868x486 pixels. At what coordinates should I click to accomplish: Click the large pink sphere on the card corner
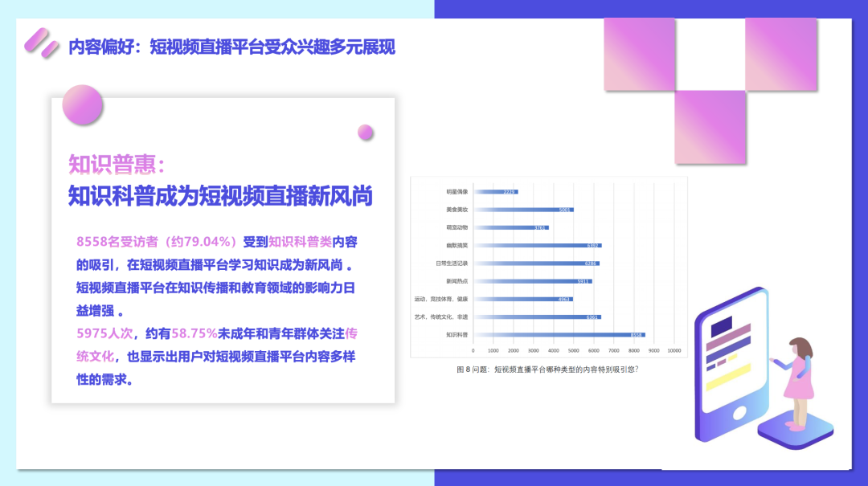(83, 105)
